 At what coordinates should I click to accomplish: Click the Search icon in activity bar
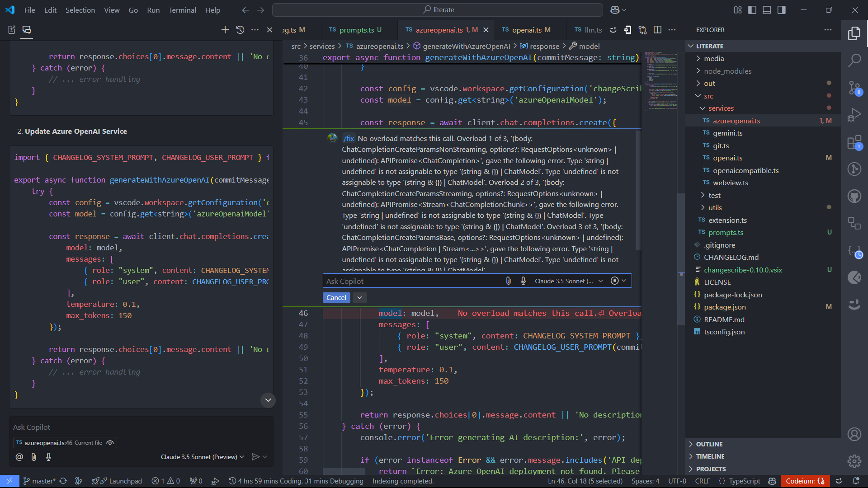pos(854,60)
